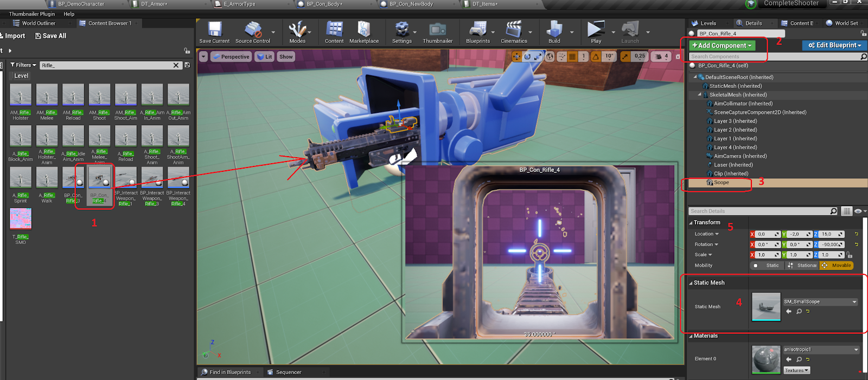Maximize or restore viewport icon

(x=678, y=56)
